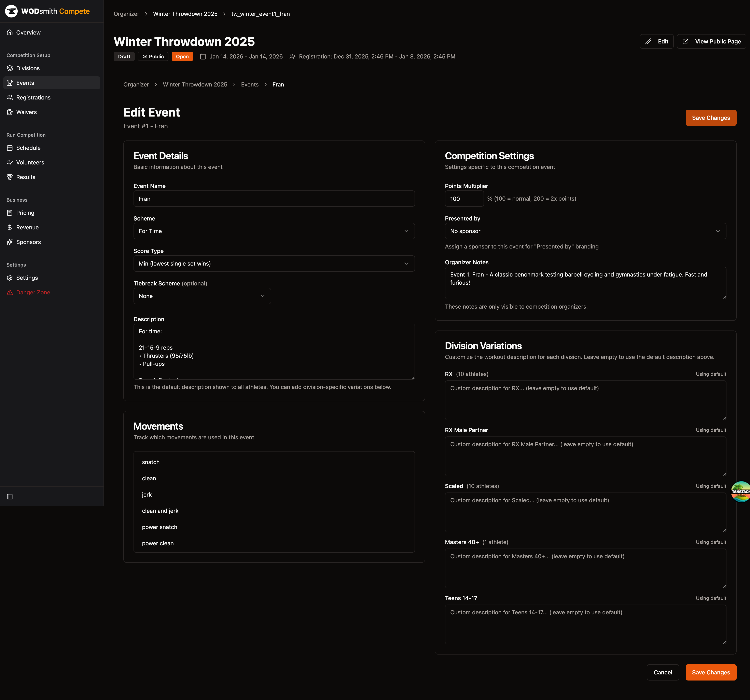Viewport: 750px width, 700px height.
Task: Select the clean and jerk movement
Action: 274,511
